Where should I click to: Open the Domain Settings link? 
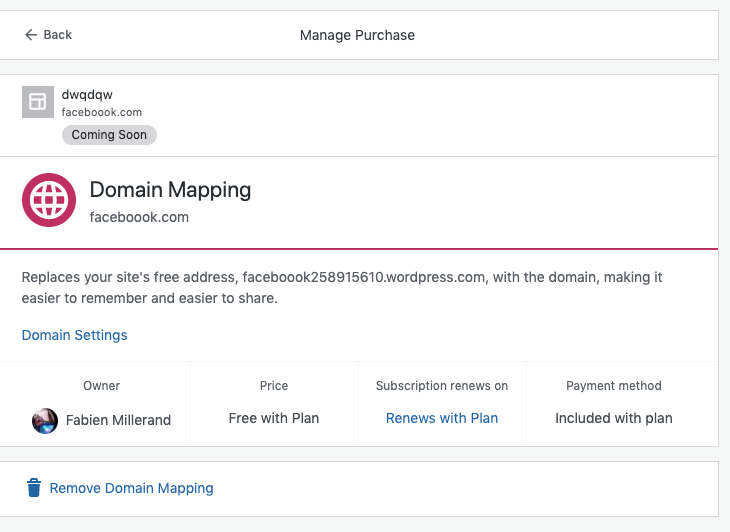(75, 335)
